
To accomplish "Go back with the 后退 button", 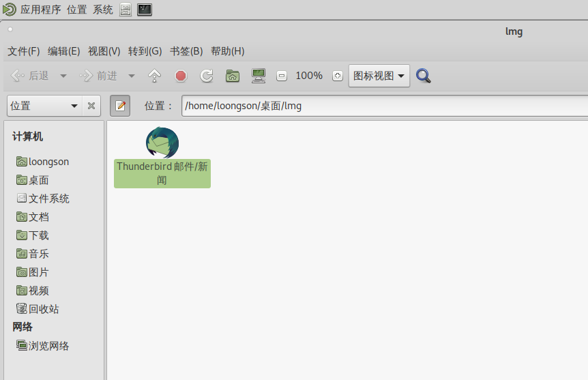I will click(30, 76).
